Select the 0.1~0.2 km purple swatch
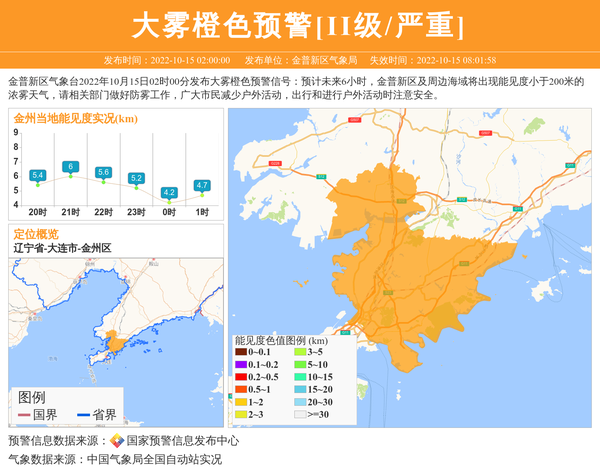 click(x=241, y=364)
